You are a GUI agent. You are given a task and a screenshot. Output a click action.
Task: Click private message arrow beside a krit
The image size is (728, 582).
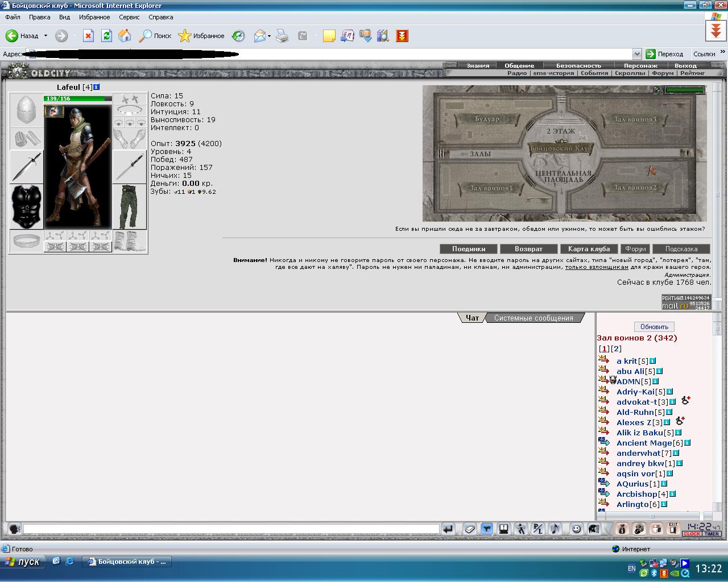pyautogui.click(x=604, y=360)
